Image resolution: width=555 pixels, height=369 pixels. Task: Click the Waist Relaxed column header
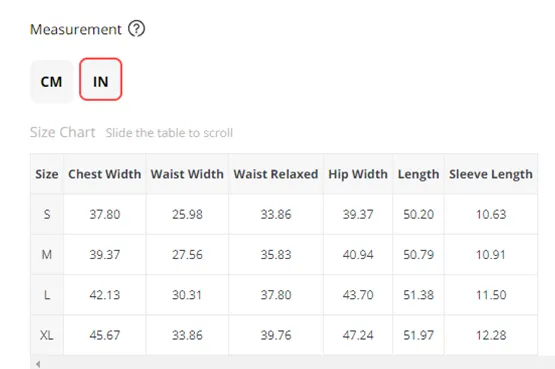click(x=276, y=174)
